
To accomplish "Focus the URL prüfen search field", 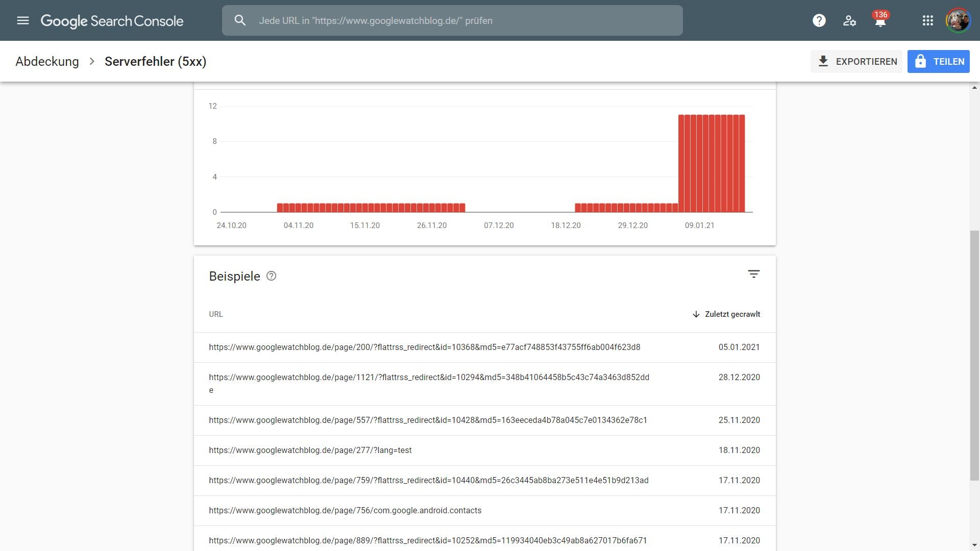I will 459,20.
